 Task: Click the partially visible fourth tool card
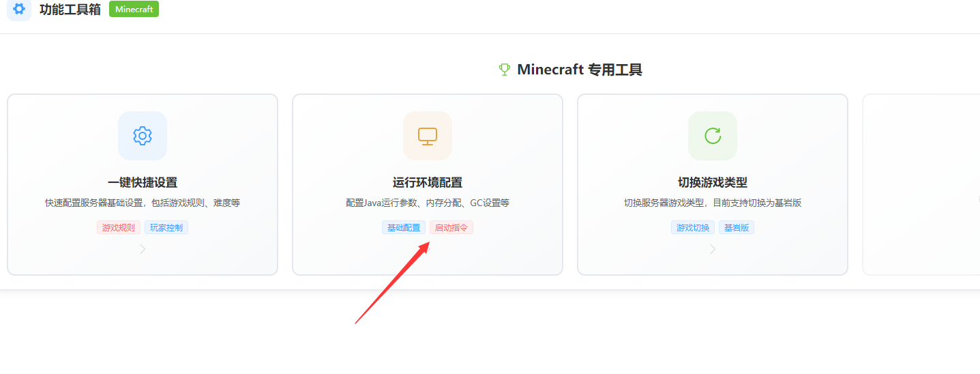921,184
